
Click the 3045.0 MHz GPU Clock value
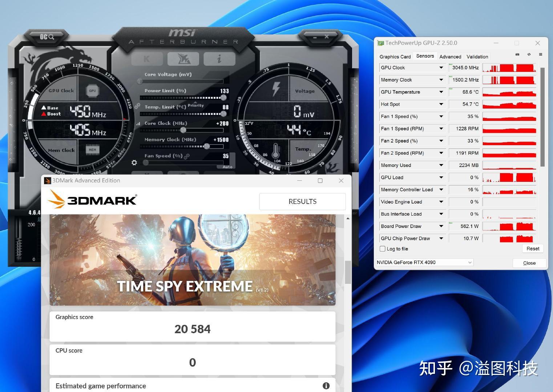[x=465, y=68]
